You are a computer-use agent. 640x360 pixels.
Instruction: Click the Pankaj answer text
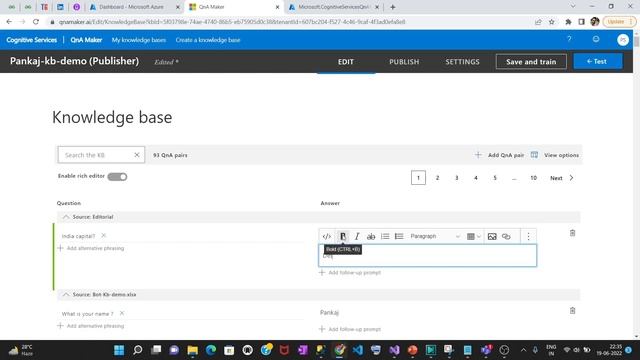tap(329, 312)
